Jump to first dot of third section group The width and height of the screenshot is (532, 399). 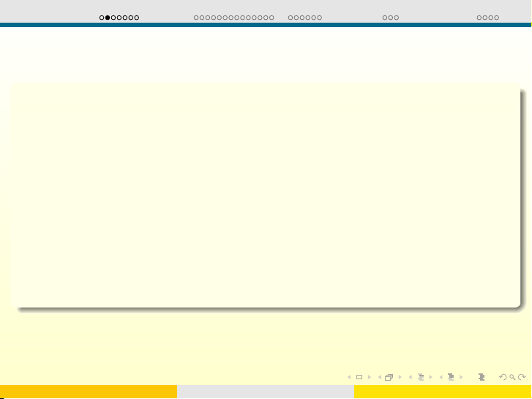point(291,17)
